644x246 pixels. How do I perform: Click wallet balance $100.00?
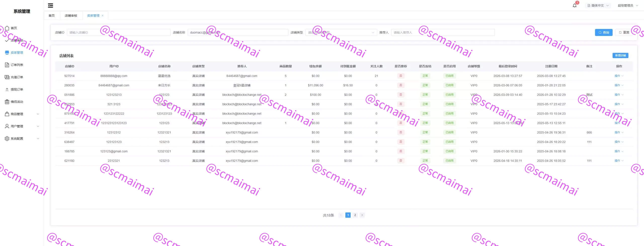click(315, 95)
